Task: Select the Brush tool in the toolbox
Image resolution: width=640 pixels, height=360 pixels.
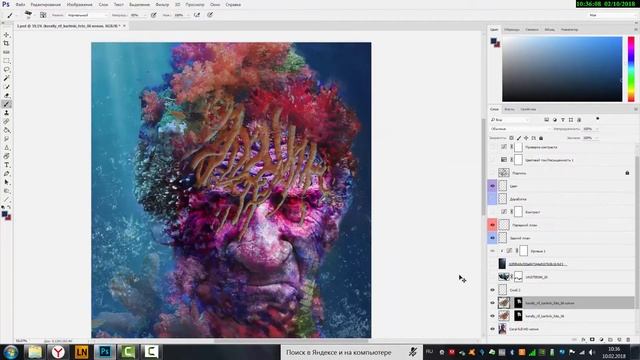Action: pos(6,104)
